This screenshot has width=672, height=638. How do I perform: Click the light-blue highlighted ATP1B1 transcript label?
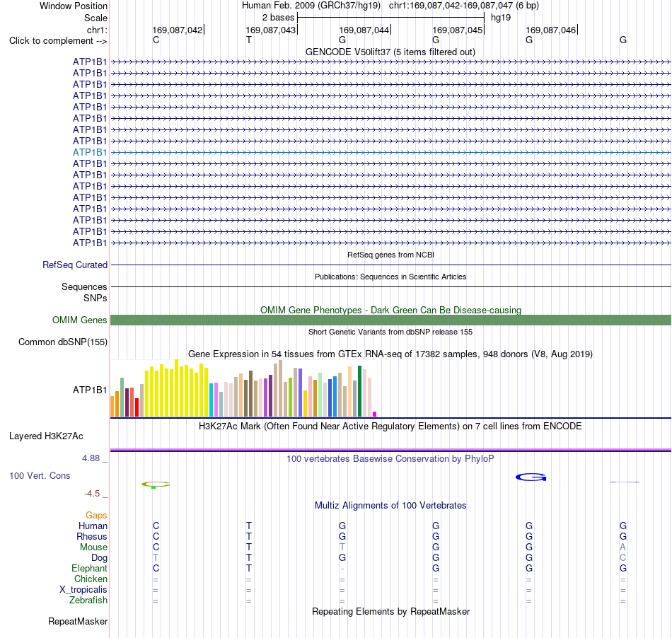click(x=90, y=152)
